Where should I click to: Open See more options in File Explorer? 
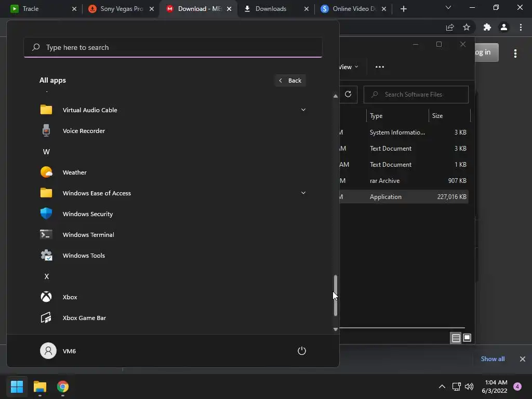point(380,67)
